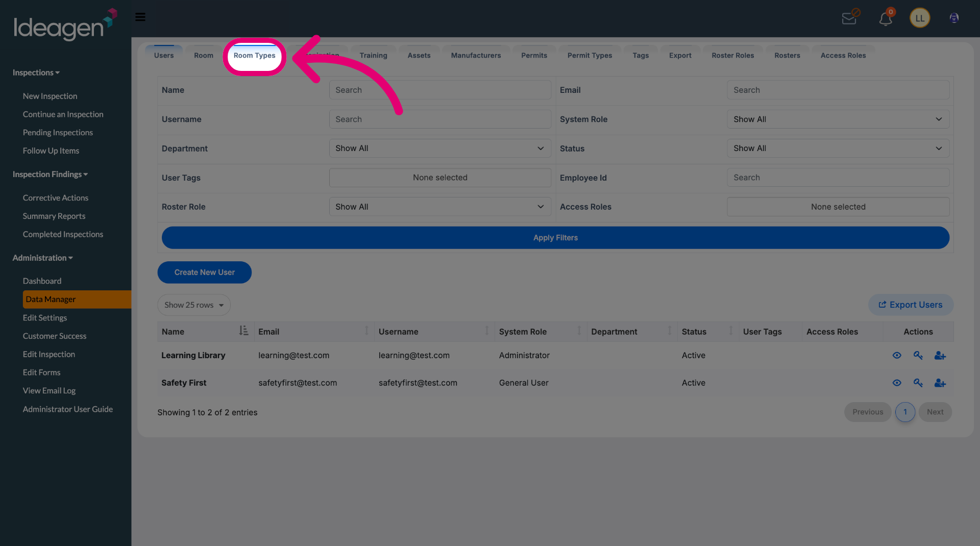Screen dimensions: 980x546
Task: Click Create New User
Action: 204,272
